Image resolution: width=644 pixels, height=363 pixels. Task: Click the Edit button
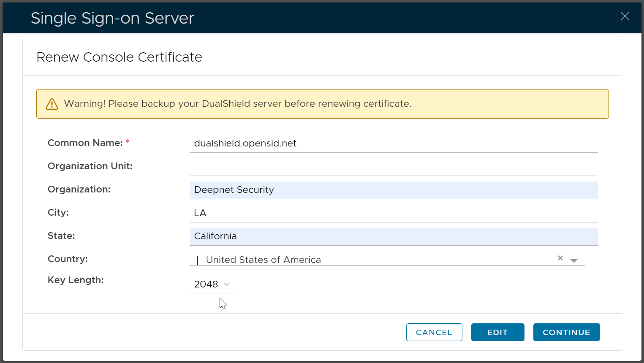(497, 332)
